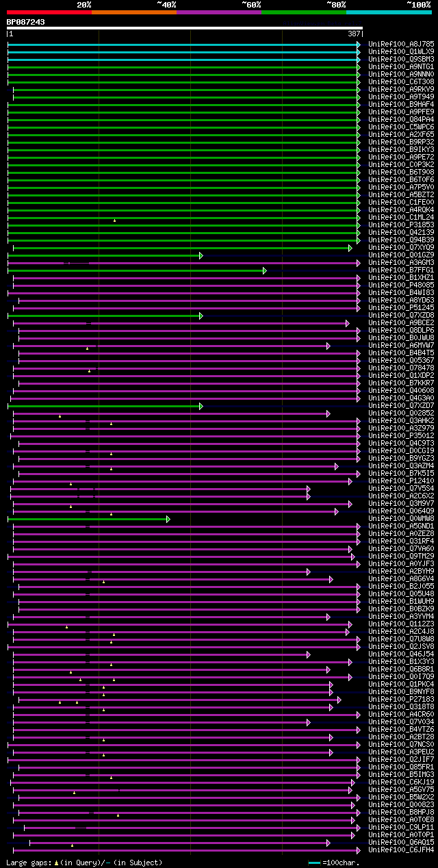Click the orange ~40% identity legend segment
Image resolution: width=438 pixels, height=868 pixels.
tap(134, 12)
